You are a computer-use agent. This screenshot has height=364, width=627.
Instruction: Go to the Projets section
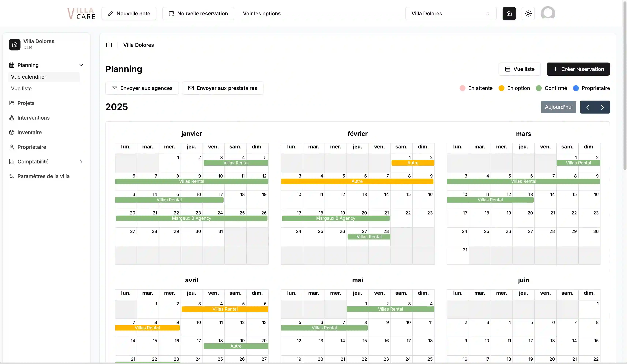coord(26,103)
